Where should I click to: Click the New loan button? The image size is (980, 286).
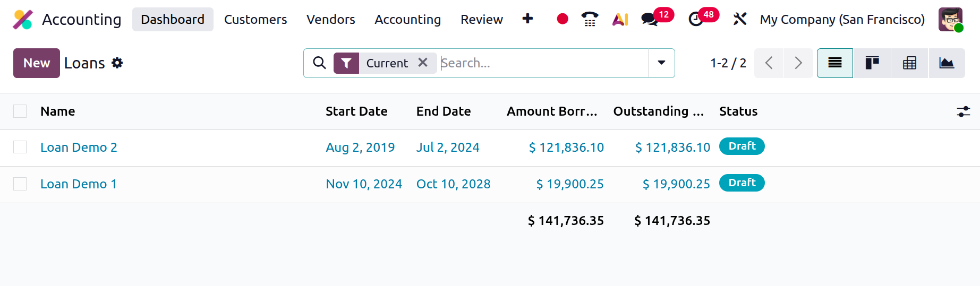tap(37, 63)
